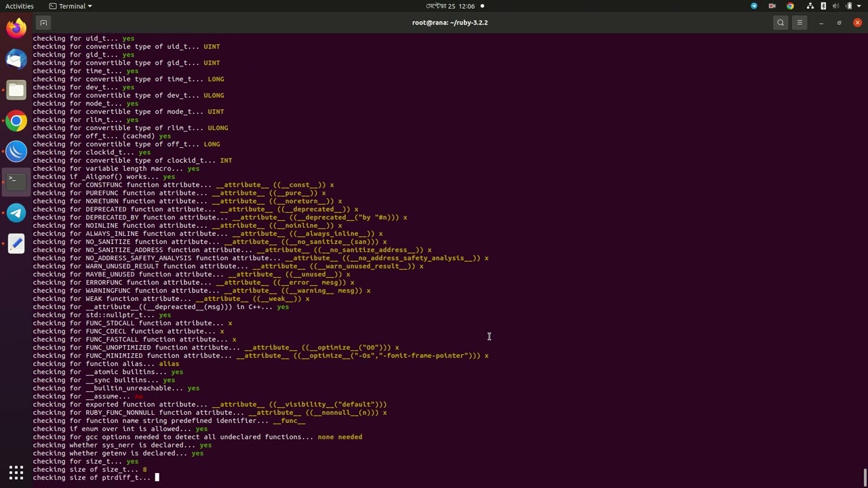This screenshot has width=868, height=488.
Task: Click the 'variable length macro... yes' line
Action: [x=116, y=169]
